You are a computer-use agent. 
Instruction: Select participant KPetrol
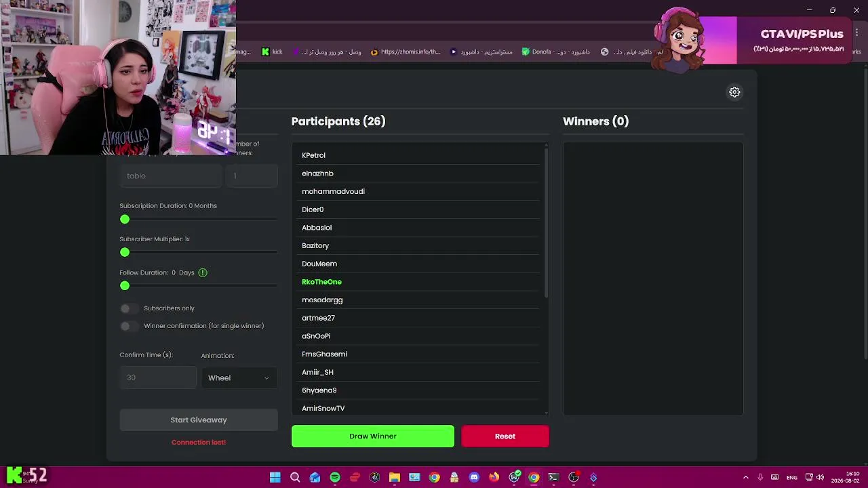[x=417, y=155]
